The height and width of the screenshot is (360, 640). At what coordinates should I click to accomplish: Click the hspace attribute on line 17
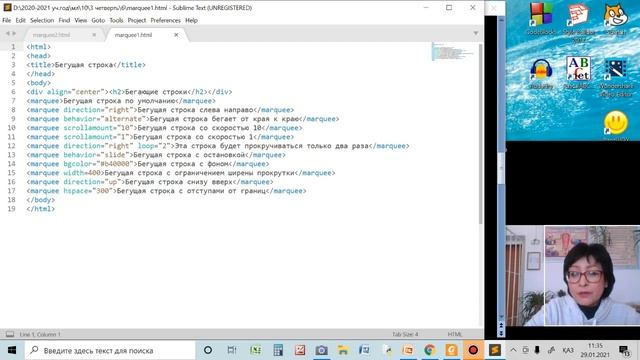pos(78,191)
